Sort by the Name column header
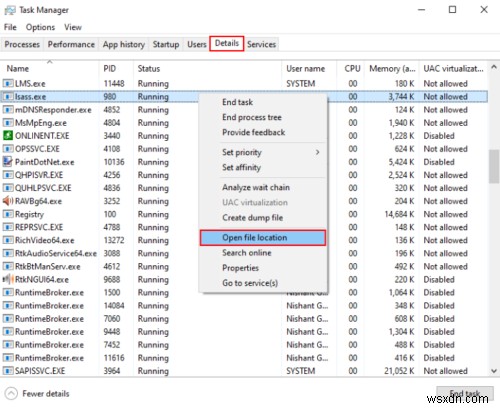Image resolution: width=500 pixels, height=409 pixels. tap(50, 69)
